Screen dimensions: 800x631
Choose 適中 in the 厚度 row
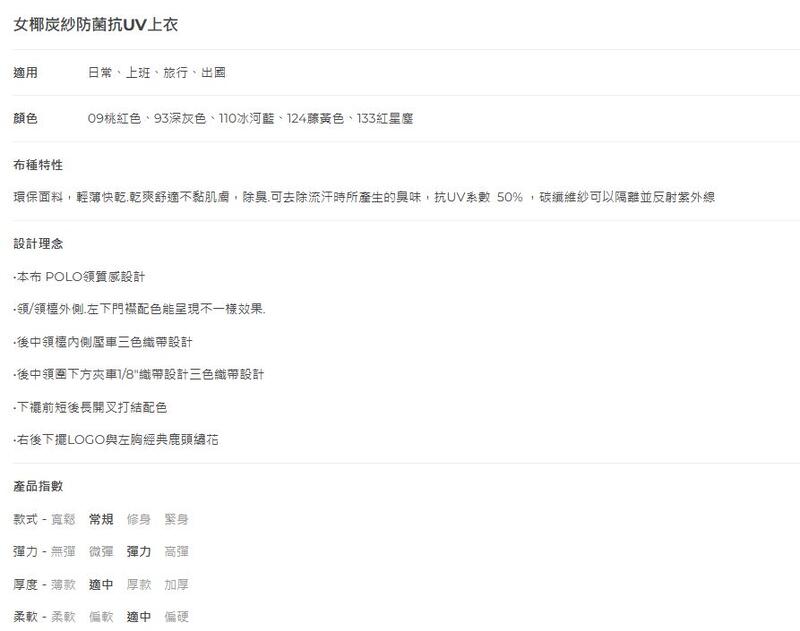101,585
